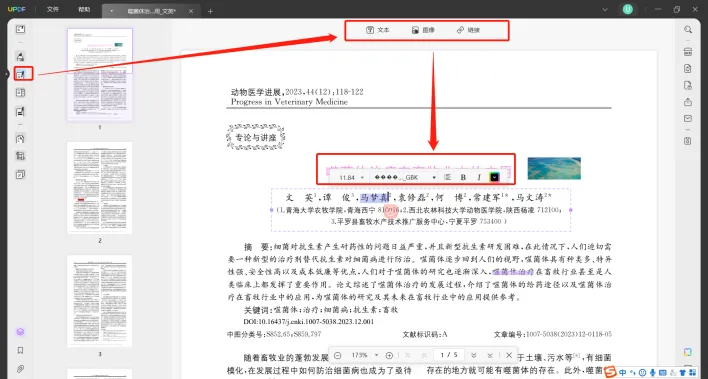This screenshot has height=379, width=708.
Task: Click the page number input 1 / 5
Action: (x=449, y=356)
